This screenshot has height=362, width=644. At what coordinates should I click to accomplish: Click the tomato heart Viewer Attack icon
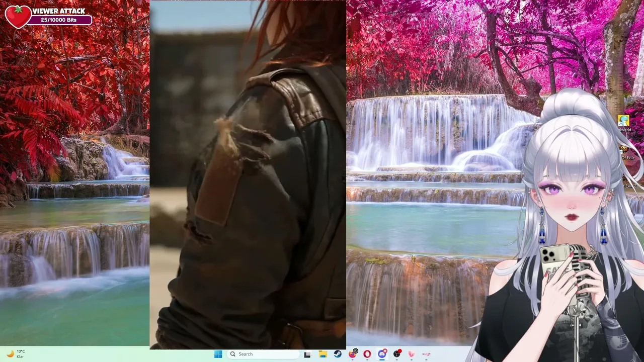click(x=18, y=16)
